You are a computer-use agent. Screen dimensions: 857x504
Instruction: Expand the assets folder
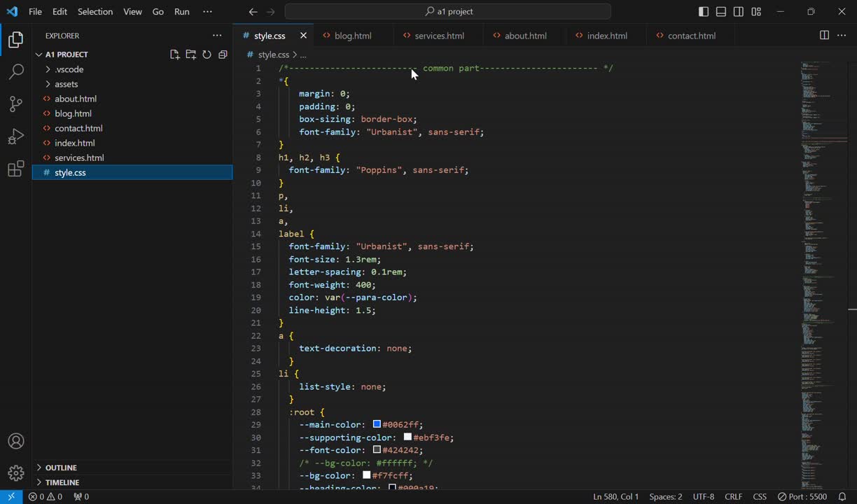(66, 84)
